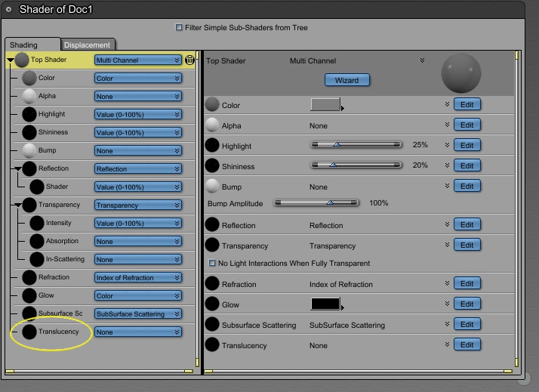
Task: Collapse the Transparency tree node
Action: coord(18,205)
